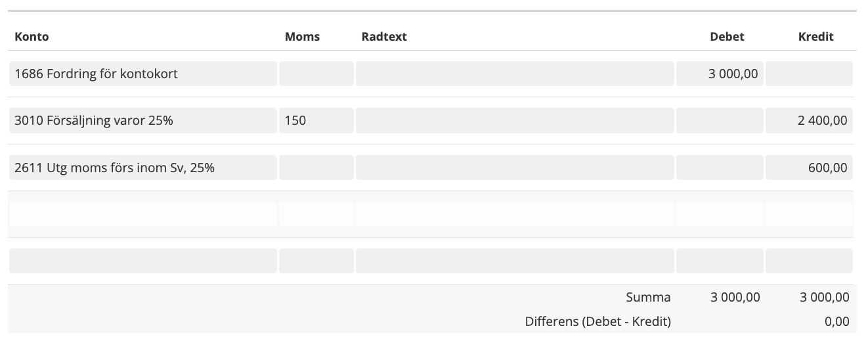Click the 2611 Utg moms account field
The height and width of the screenshot is (343, 868).
[143, 168]
